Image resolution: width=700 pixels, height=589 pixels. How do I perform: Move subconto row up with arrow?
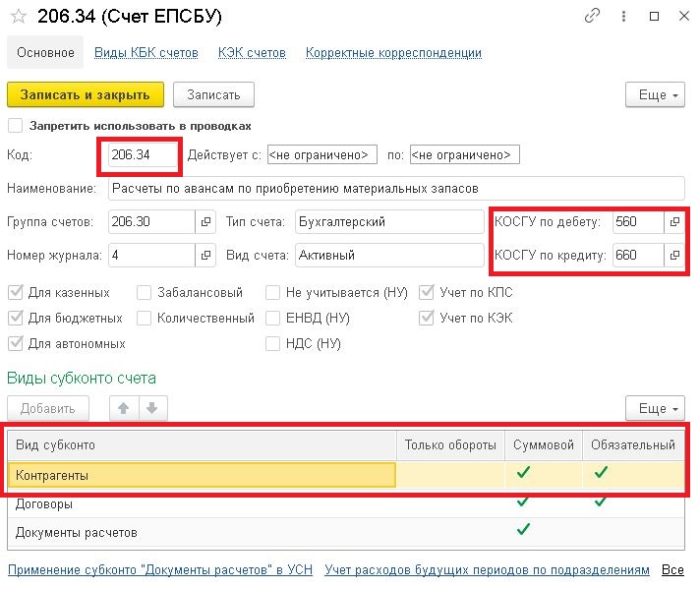coord(124,408)
